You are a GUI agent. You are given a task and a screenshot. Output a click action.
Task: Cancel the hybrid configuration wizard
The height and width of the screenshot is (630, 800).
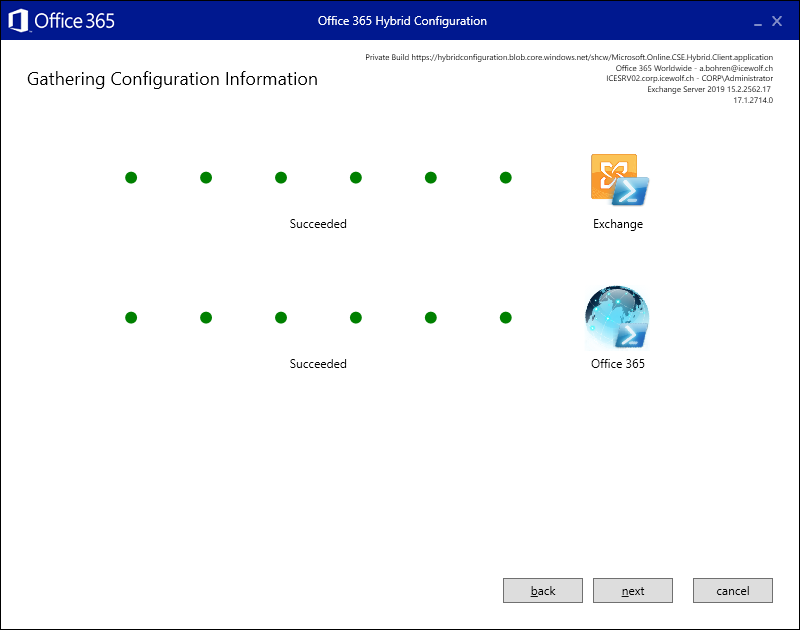click(733, 591)
